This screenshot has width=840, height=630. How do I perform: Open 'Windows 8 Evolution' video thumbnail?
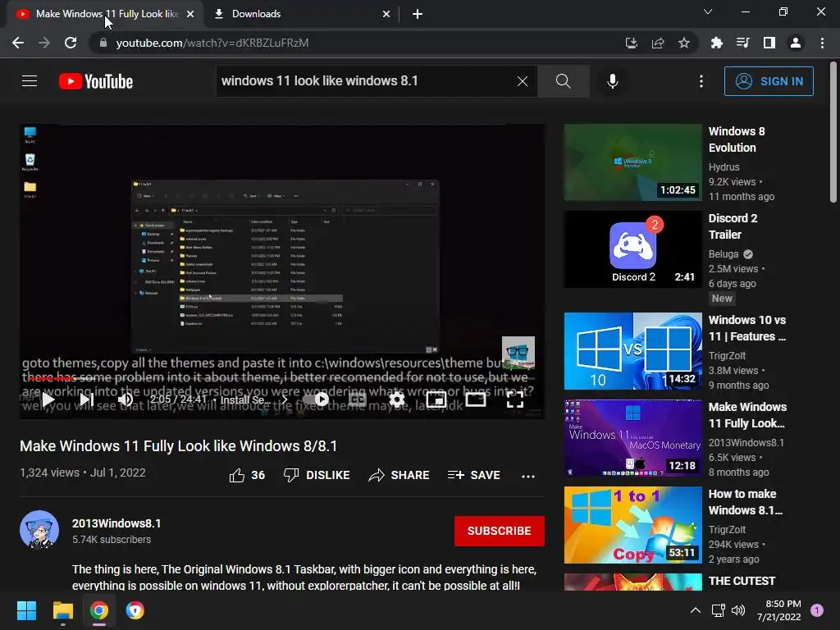click(x=632, y=162)
